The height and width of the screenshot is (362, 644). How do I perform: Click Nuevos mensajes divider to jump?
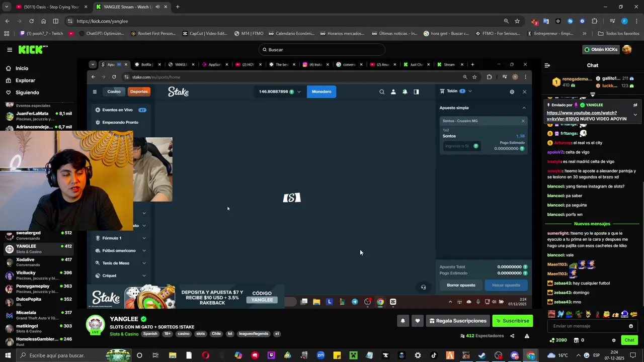[x=592, y=224]
